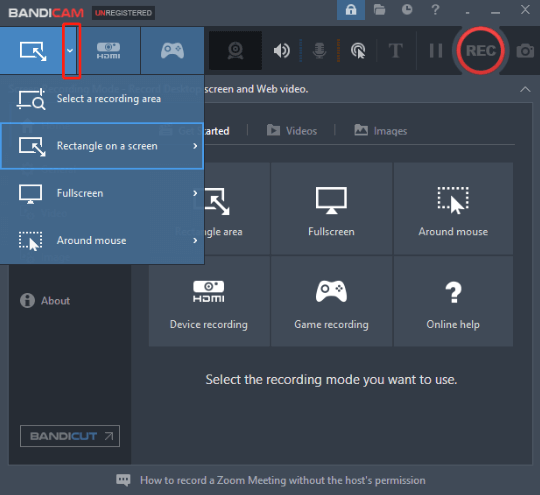
Task: Click the lock icon in title bar
Action: (351, 10)
